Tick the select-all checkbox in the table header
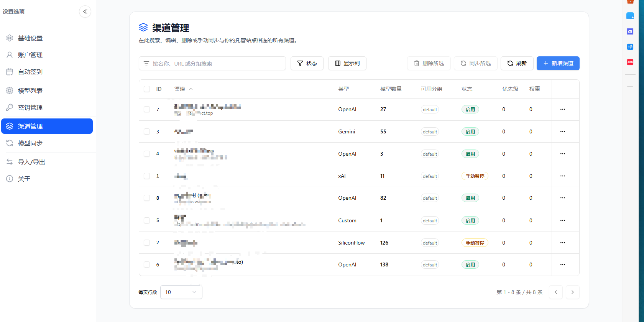The width and height of the screenshot is (644, 322). 147,89
